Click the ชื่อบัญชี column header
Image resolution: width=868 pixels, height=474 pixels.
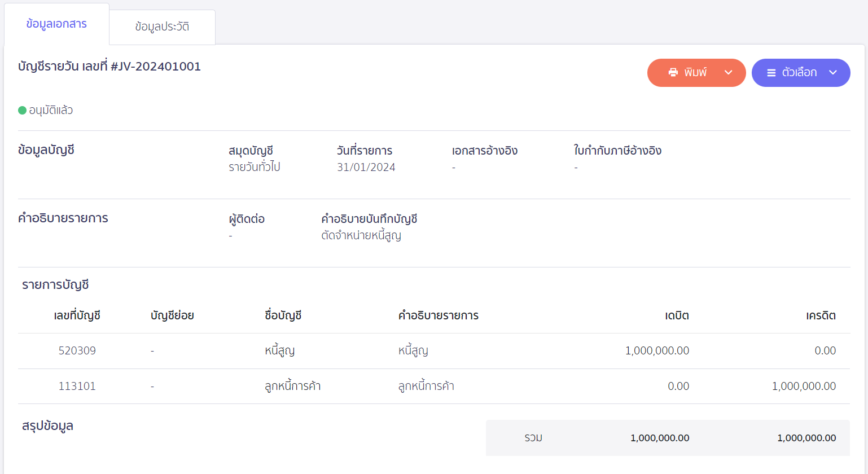point(283,315)
